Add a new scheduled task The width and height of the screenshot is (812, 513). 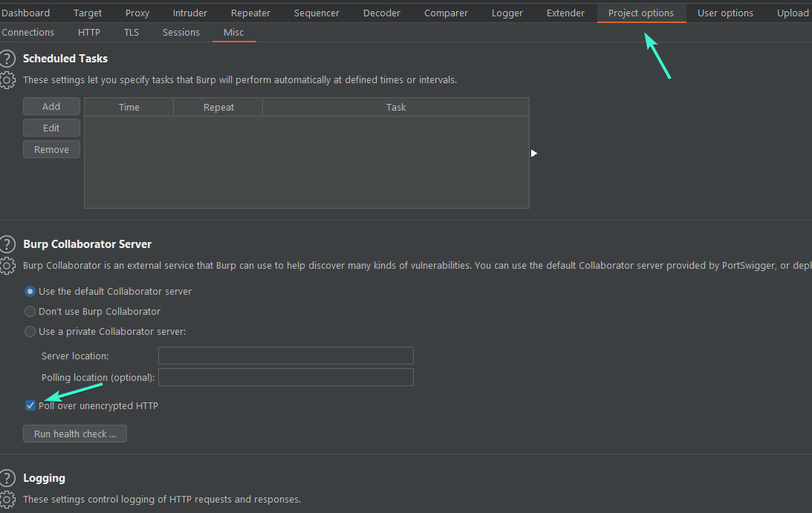51,106
